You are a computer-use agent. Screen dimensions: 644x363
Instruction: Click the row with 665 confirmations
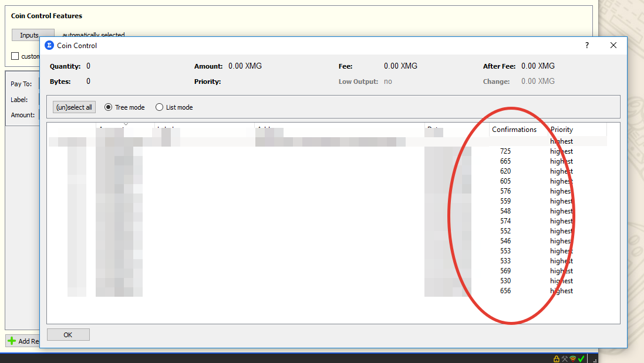(x=328, y=161)
